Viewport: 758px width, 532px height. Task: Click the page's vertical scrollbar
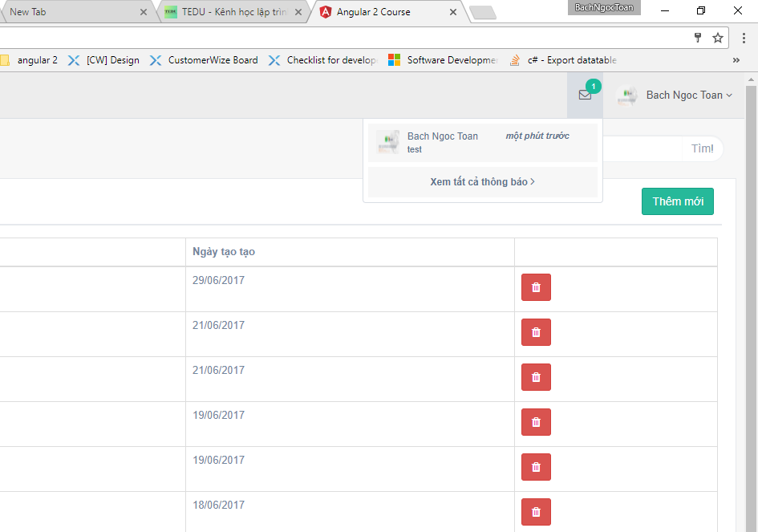tap(752, 321)
